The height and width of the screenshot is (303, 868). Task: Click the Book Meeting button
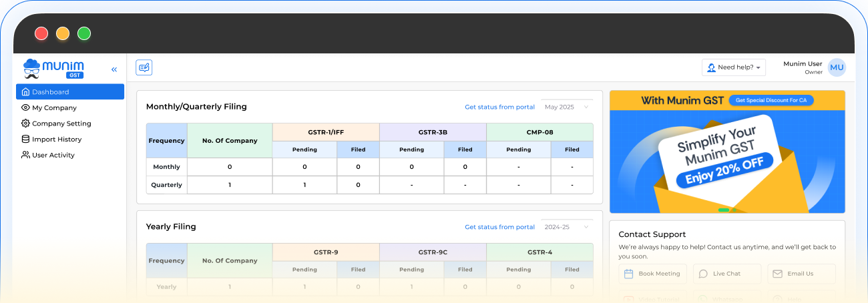(x=652, y=274)
